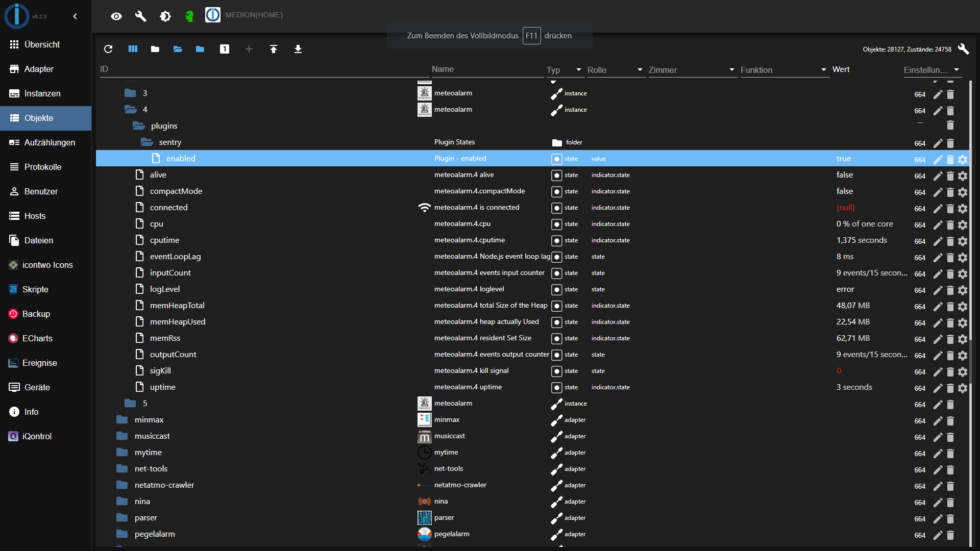Delete the 'plugins' folder with trash icon

(x=950, y=125)
